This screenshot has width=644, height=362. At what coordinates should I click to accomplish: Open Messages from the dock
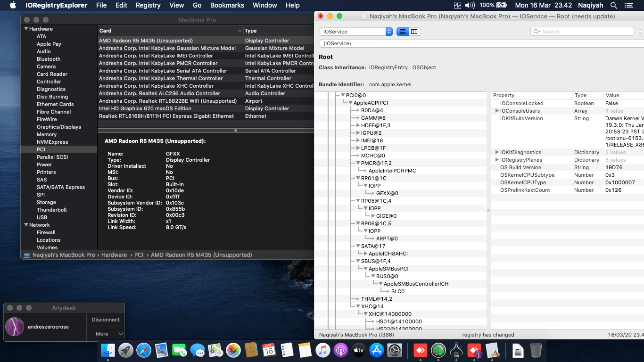198,350
